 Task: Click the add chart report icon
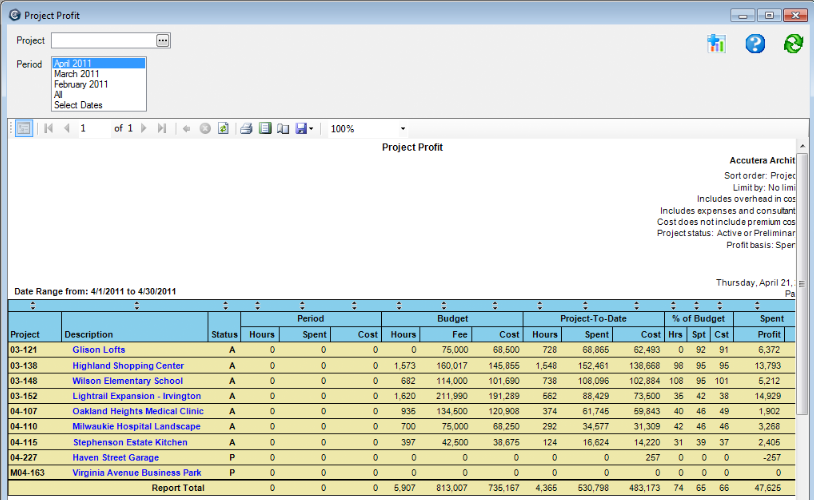[715, 43]
